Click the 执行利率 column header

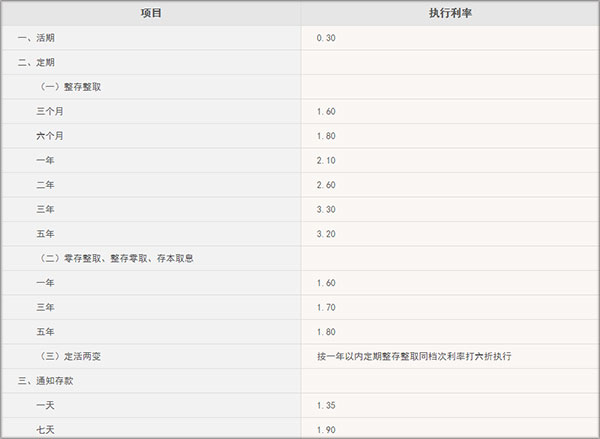450,13
